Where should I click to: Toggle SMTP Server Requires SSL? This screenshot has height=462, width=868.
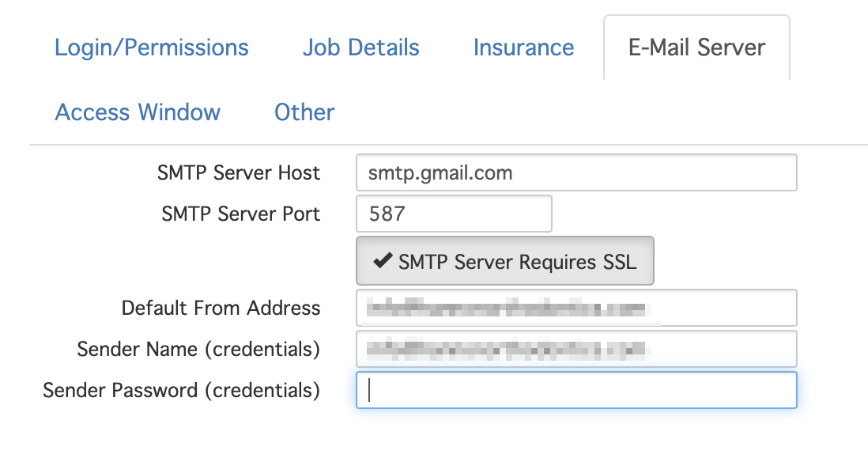(x=505, y=261)
